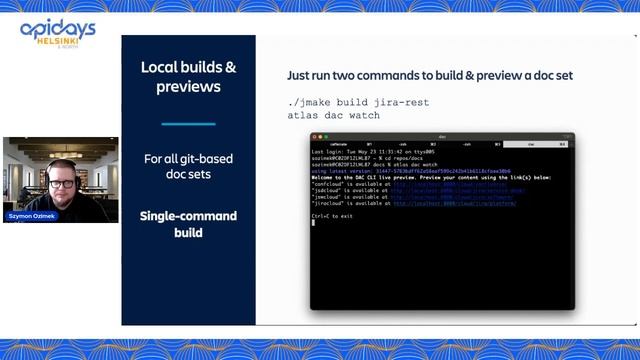The image size is (640, 360).
Task: Click the 'Ctrl+C to exit' terminal line
Action: coord(332,216)
